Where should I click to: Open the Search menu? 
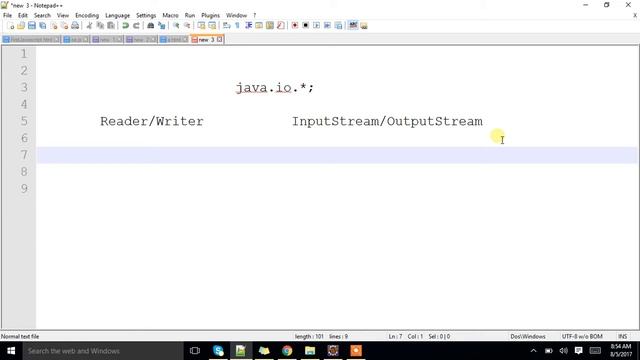(42, 16)
